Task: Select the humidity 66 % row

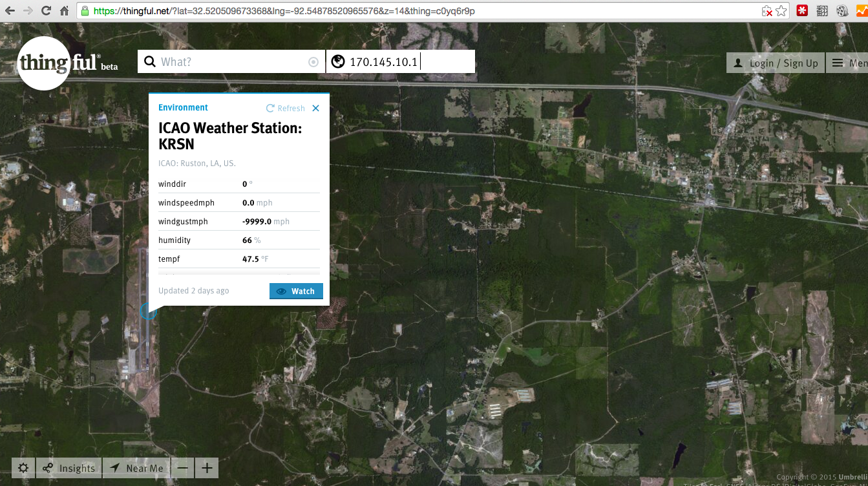Action: pyautogui.click(x=239, y=240)
